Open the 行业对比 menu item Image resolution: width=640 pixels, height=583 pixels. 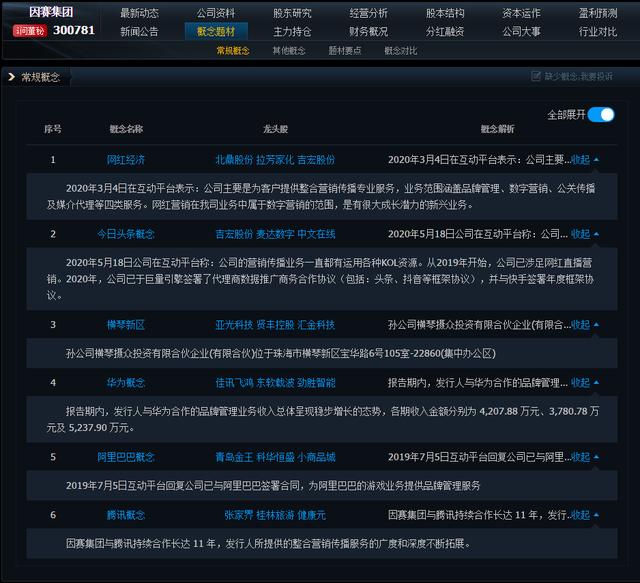point(598,31)
